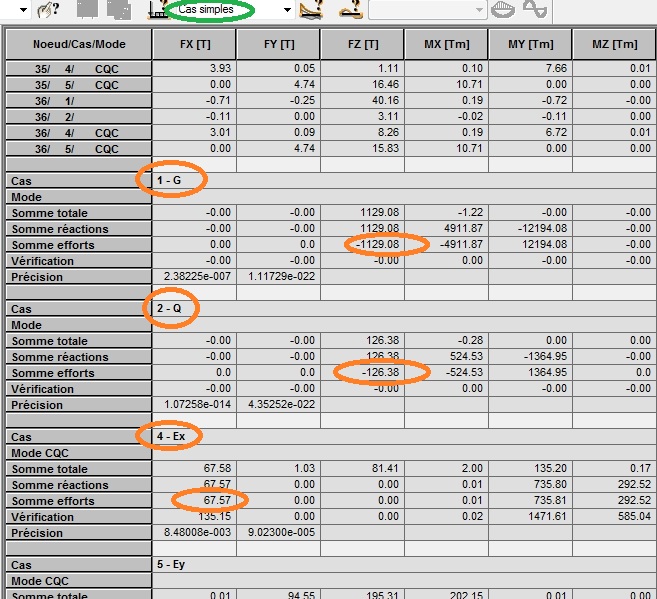The image size is (657, 599).
Task: Click the FX [T] column header
Action: pyautogui.click(x=195, y=44)
